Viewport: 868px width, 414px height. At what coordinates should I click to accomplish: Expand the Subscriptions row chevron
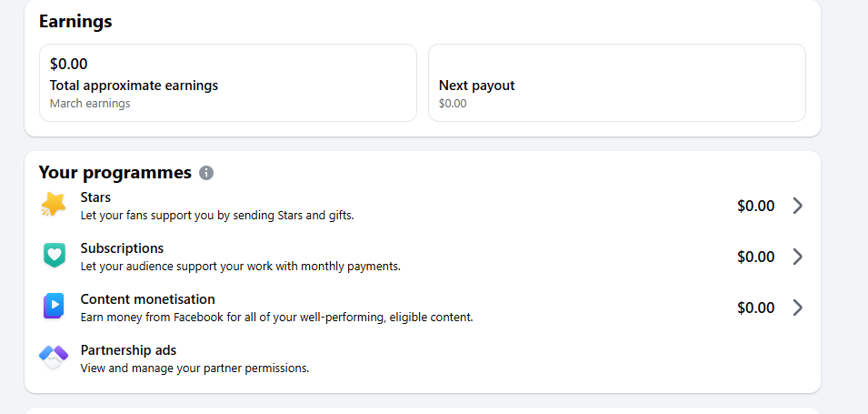[x=797, y=257]
